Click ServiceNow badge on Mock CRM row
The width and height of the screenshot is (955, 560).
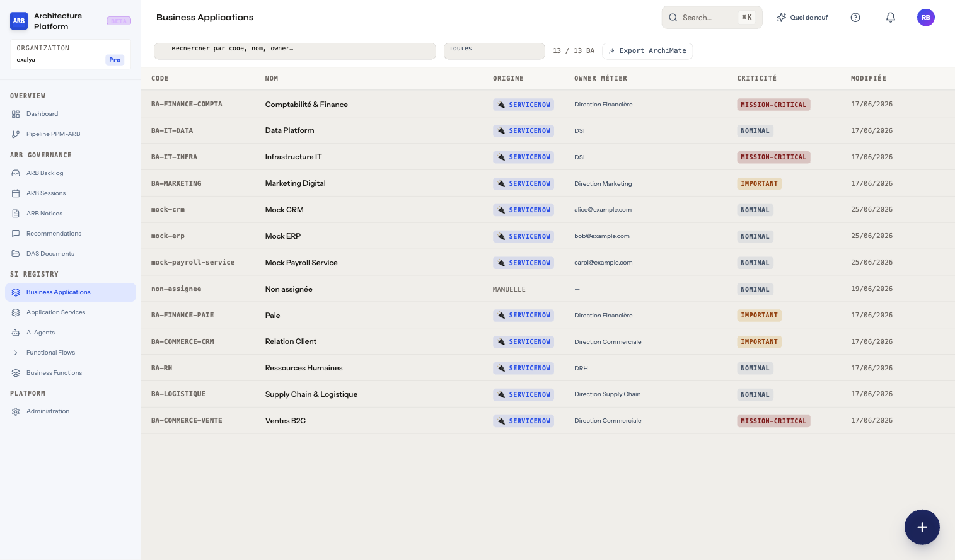(x=523, y=210)
